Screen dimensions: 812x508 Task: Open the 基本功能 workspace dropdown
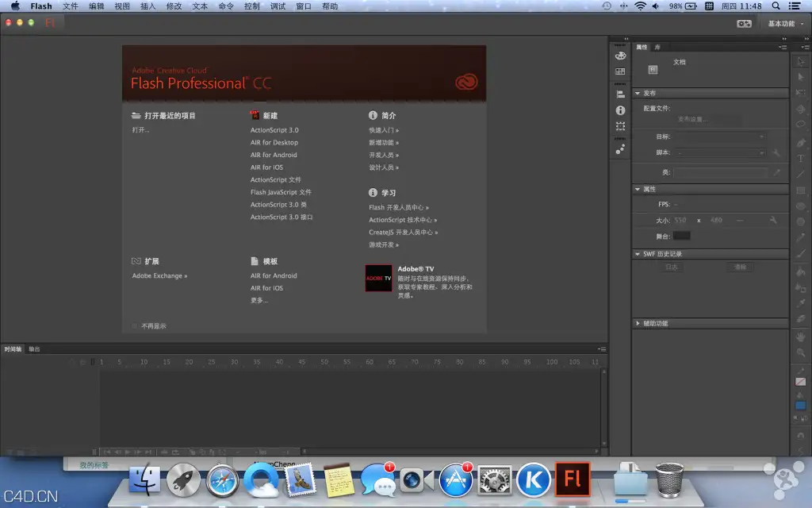click(785, 24)
